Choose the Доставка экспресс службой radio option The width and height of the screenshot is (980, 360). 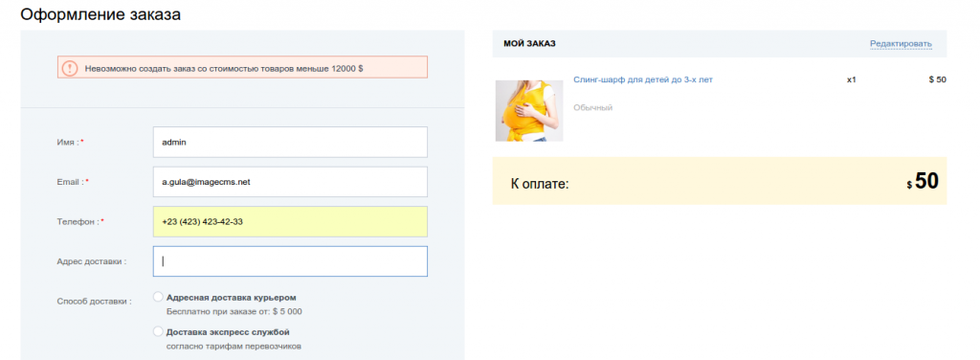158,331
